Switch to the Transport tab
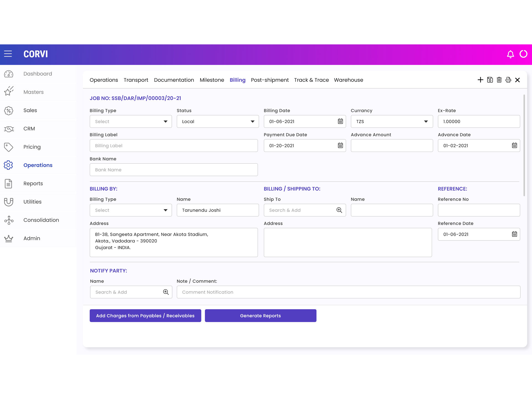The width and height of the screenshot is (532, 399). [136, 80]
